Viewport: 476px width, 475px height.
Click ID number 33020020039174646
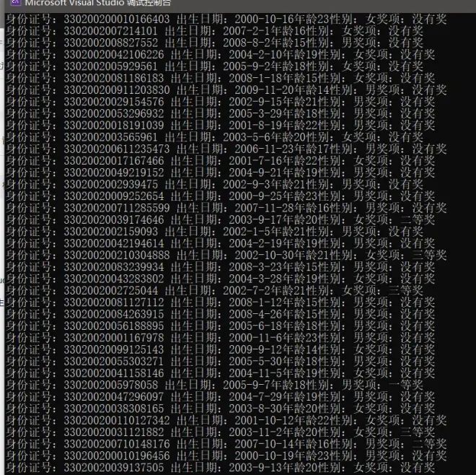(114, 219)
